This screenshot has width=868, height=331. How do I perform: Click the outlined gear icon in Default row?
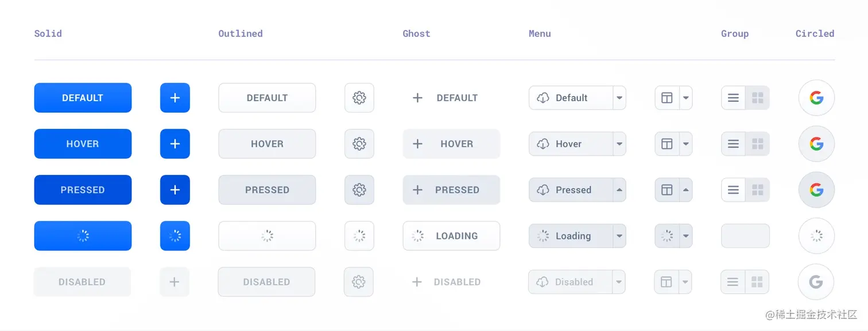click(359, 98)
